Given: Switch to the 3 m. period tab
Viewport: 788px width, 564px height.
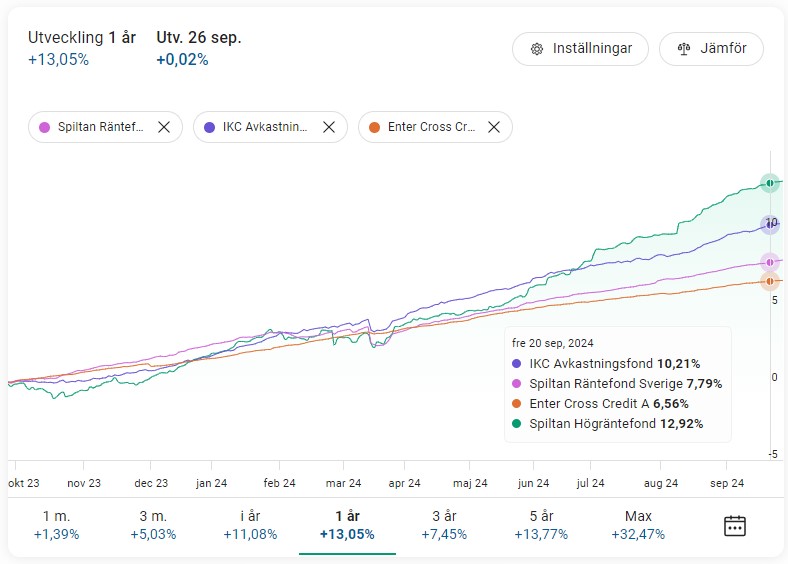Looking at the screenshot, I should point(153,525).
